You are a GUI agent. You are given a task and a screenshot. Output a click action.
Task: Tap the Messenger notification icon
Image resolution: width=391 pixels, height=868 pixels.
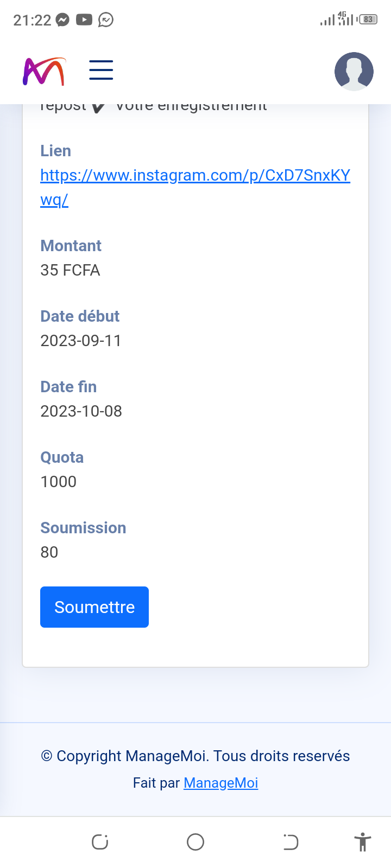63,20
